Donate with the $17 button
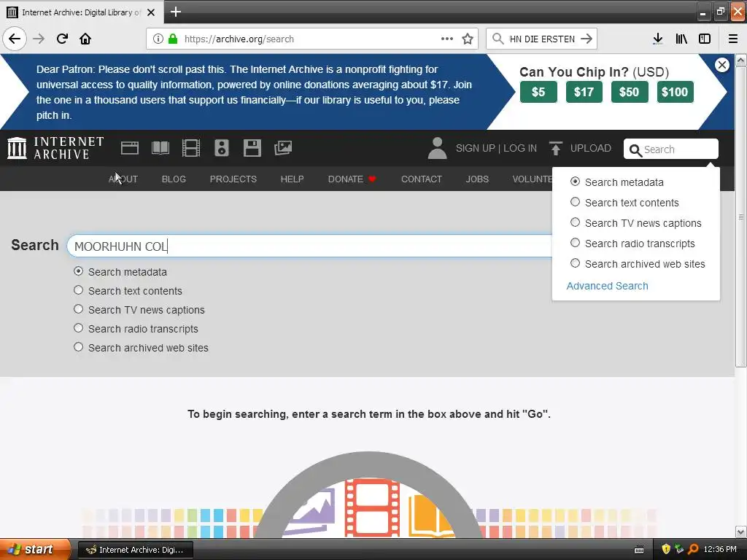 point(584,92)
